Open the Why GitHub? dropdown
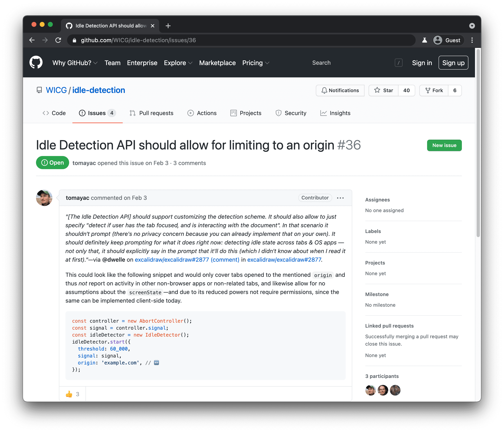 click(x=75, y=63)
